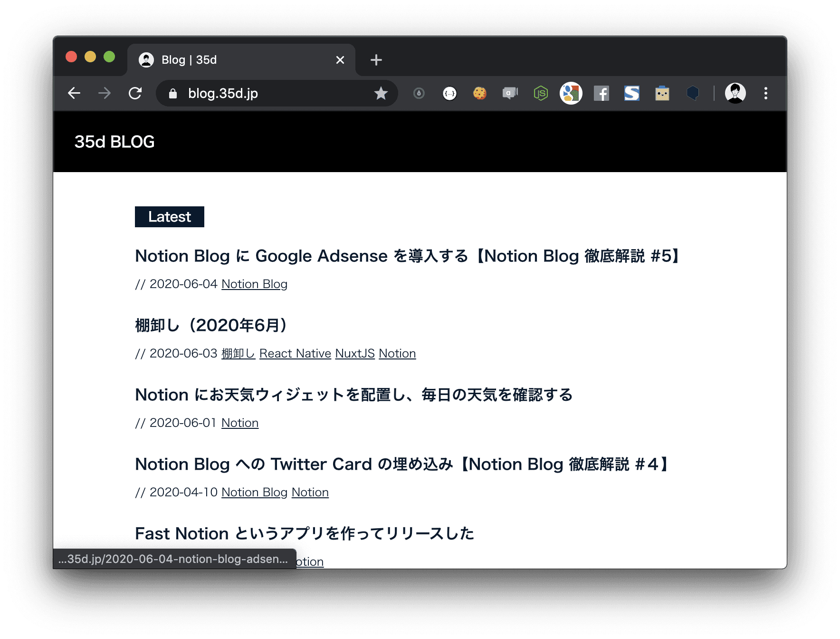Reload the page with the refresh icon
This screenshot has height=639, width=840.
tap(135, 93)
